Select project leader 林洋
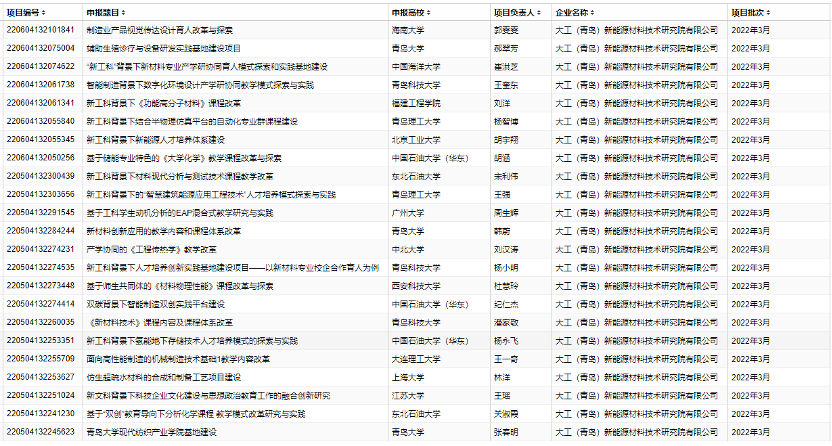The image size is (832, 446). click(502, 378)
